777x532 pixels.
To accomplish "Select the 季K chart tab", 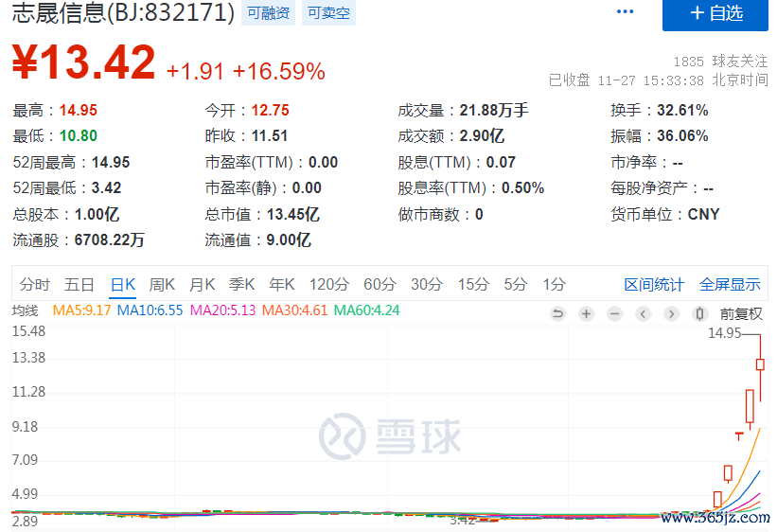I will pyautogui.click(x=242, y=285).
